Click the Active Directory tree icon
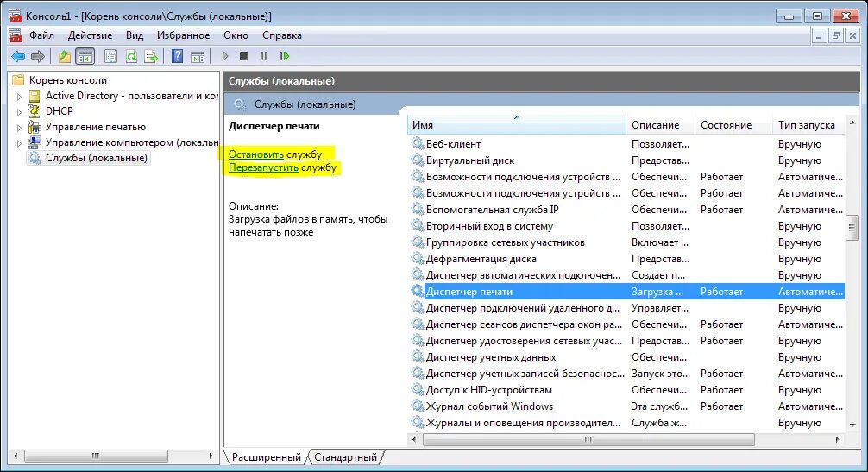 [x=35, y=96]
